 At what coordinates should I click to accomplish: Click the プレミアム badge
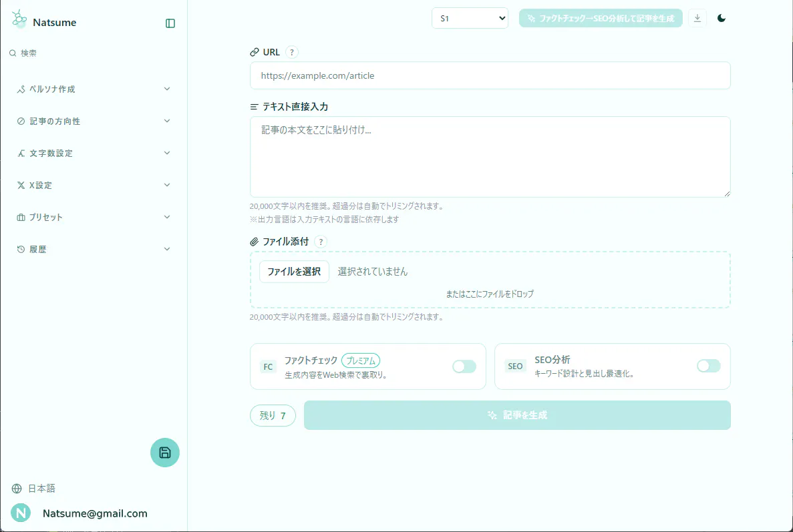pyautogui.click(x=361, y=360)
